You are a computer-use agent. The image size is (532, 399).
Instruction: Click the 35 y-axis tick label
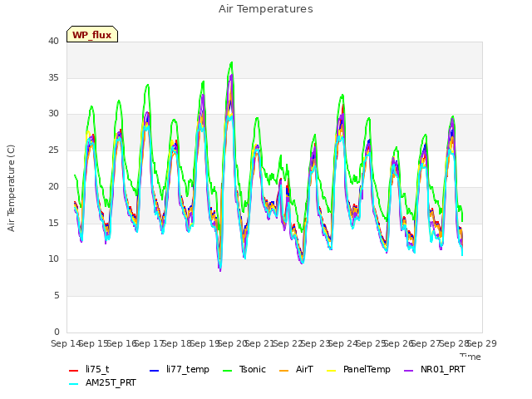(53, 77)
